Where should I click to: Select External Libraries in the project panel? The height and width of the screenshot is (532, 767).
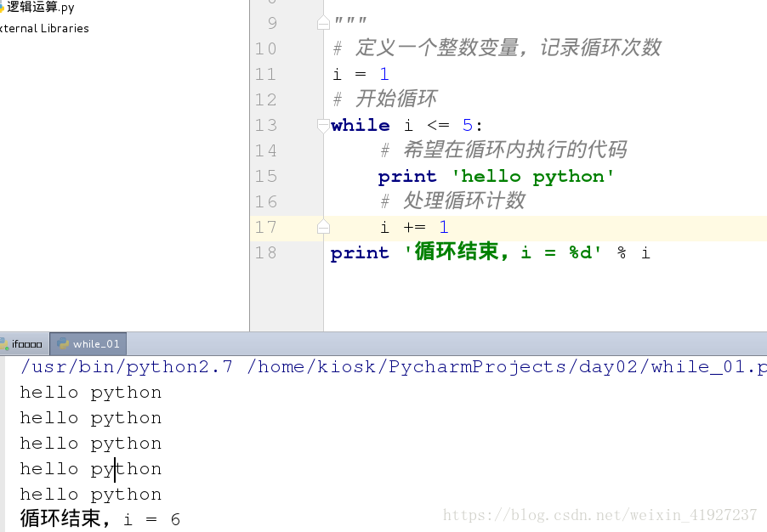tap(44, 28)
